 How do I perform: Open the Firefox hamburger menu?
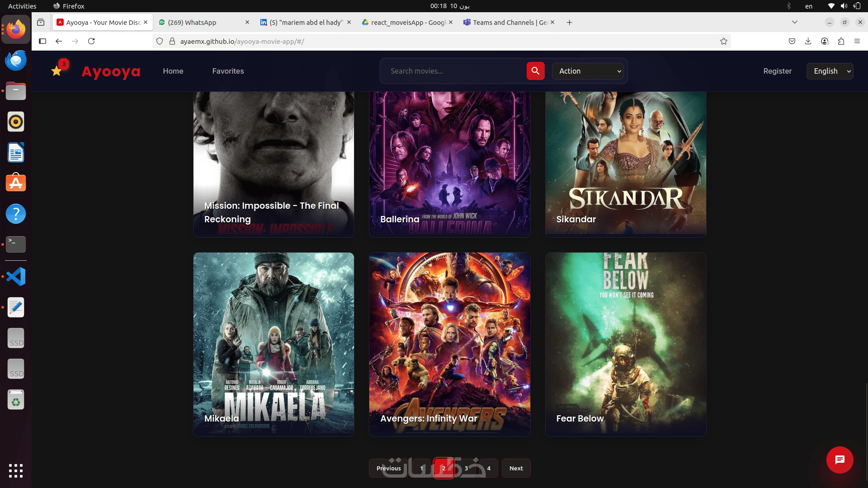(x=857, y=41)
